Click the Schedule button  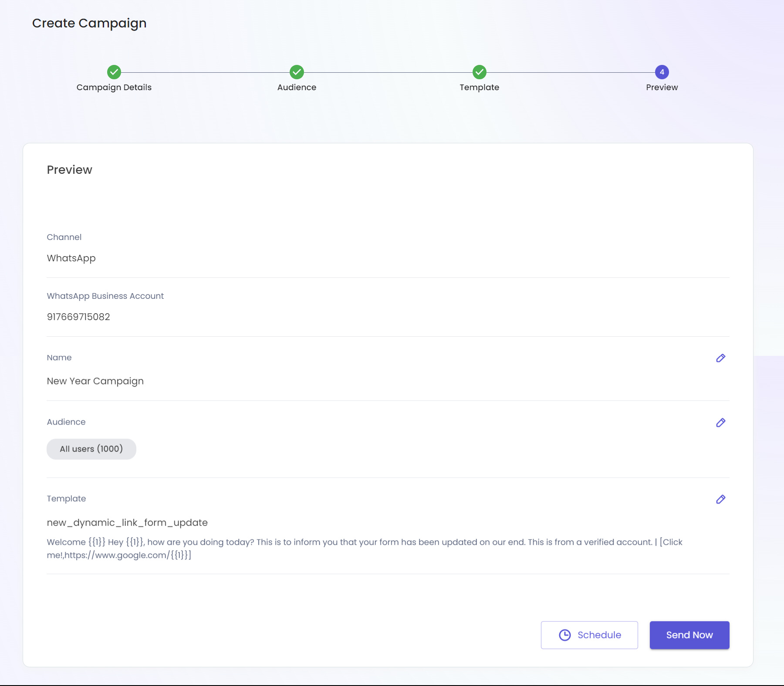pyautogui.click(x=589, y=635)
